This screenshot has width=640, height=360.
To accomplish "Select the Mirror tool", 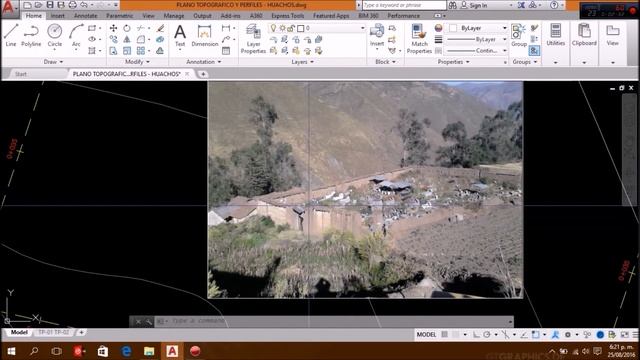I will tap(127, 40).
